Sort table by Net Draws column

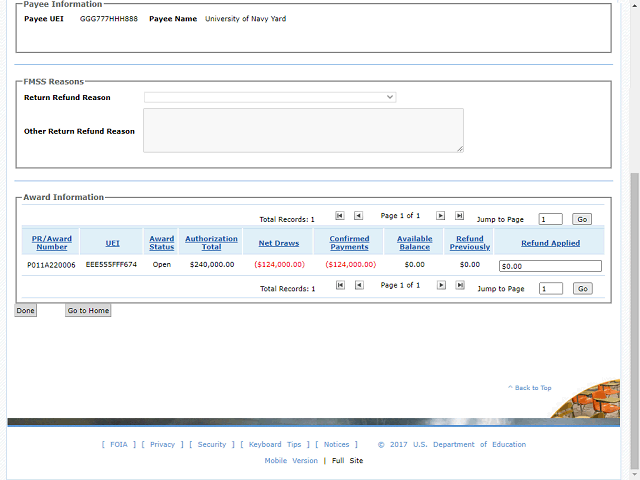278,243
